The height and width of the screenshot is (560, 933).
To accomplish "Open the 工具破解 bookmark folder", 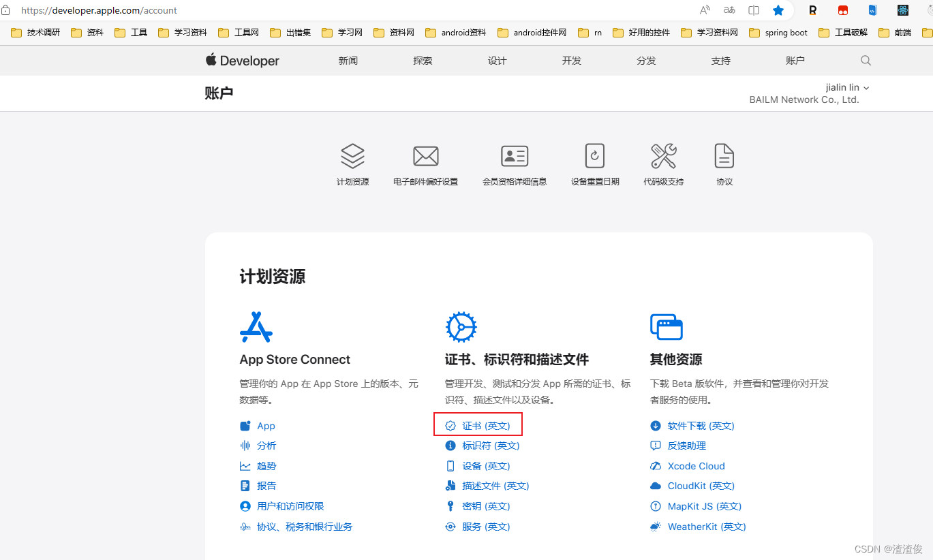I will (x=843, y=32).
